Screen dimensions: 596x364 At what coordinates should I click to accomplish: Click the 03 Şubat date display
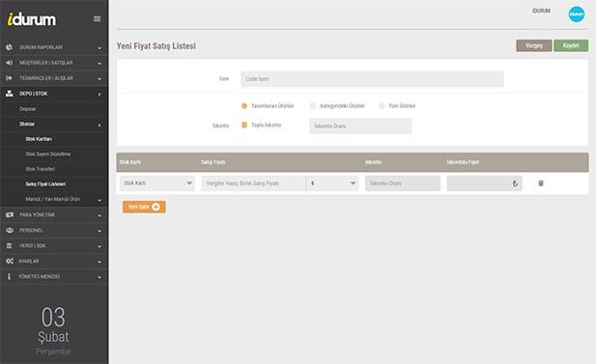click(53, 330)
